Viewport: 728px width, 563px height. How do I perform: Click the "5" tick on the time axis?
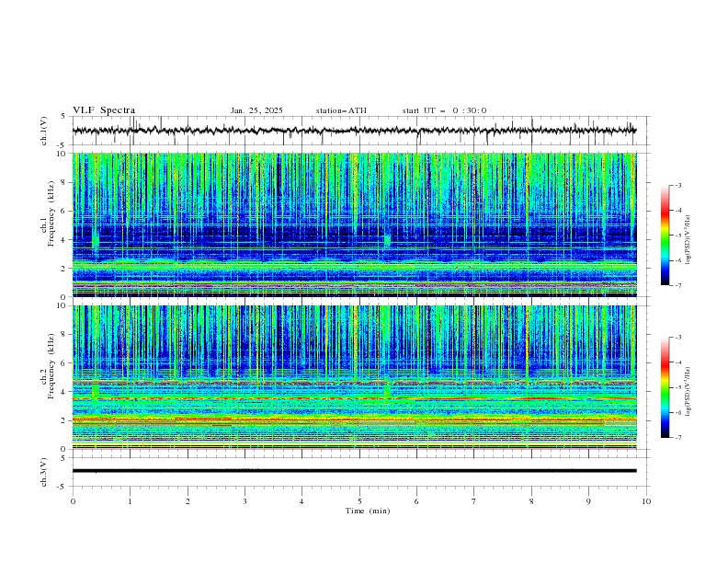tap(359, 501)
